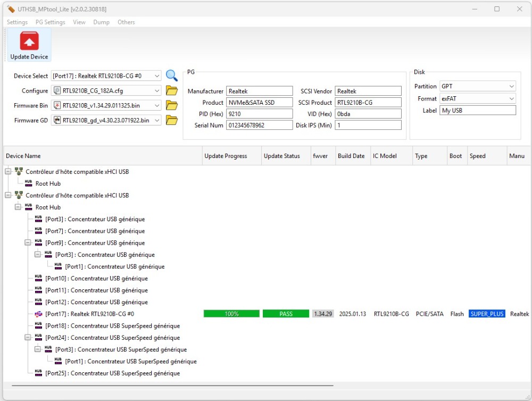Click the Port18 SuperSpeed hub icon
The image size is (532, 401).
point(38,325)
